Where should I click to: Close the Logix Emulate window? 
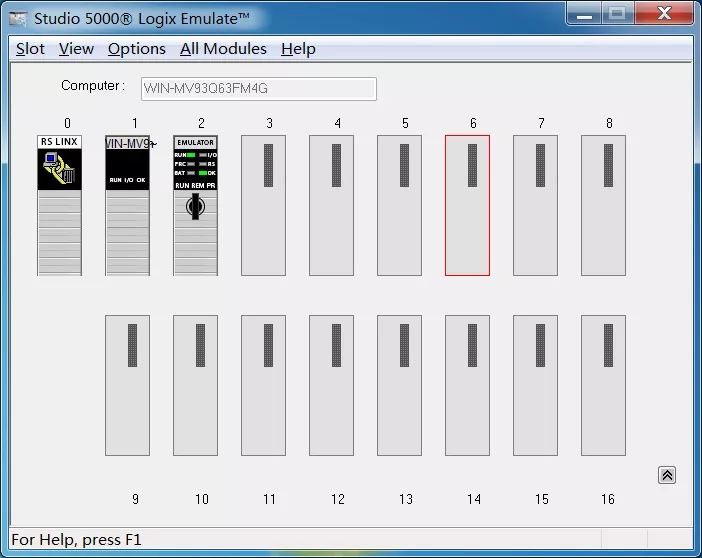pos(664,13)
